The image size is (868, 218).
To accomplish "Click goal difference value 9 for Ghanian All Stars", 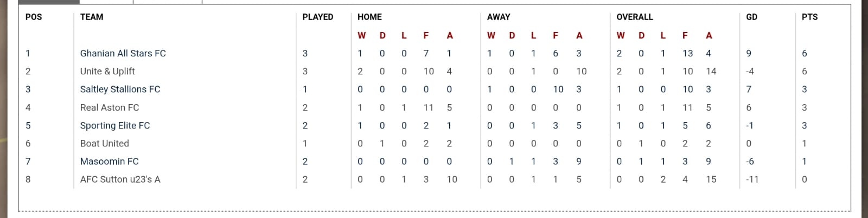I will 749,53.
